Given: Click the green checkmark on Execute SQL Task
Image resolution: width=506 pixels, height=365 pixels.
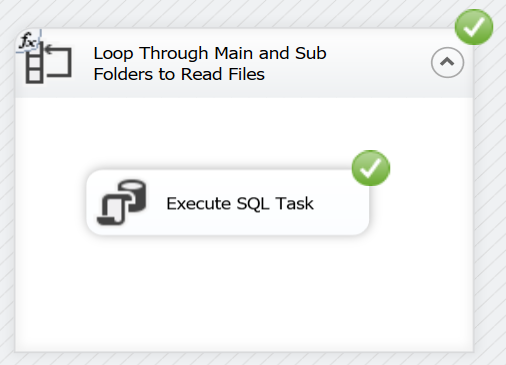Looking at the screenshot, I should tap(371, 168).
